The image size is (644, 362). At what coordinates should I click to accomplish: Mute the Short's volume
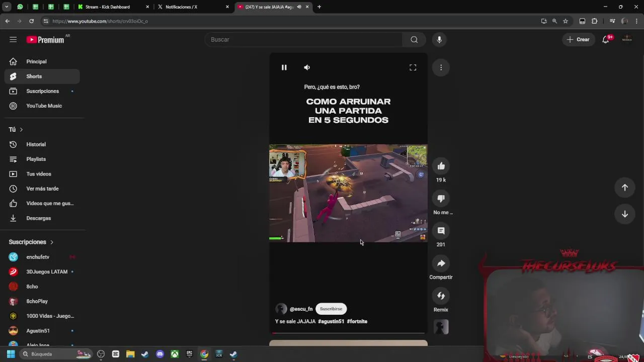307,67
